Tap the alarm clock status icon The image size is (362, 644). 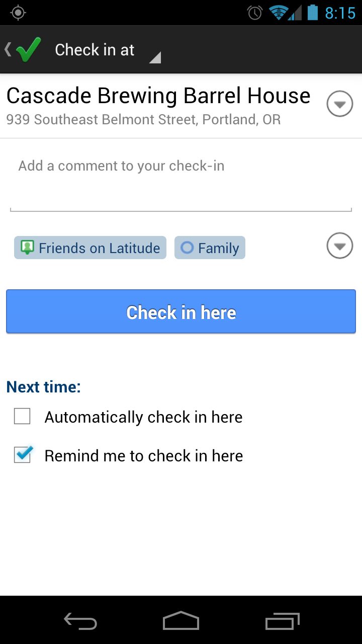click(x=255, y=13)
